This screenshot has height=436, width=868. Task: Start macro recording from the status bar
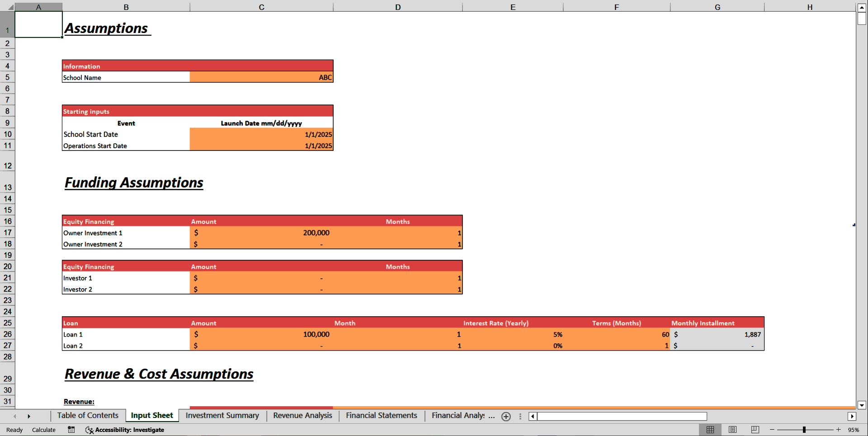pyautogui.click(x=71, y=430)
